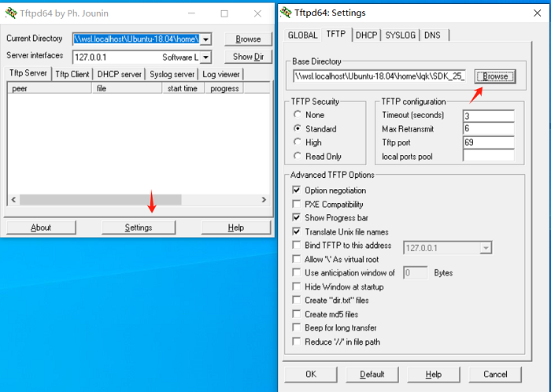
Task: Toggle the Show Progress bar checkbox
Action: coord(297,217)
